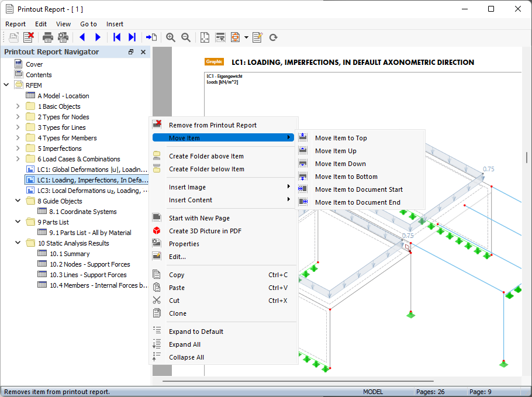This screenshot has height=397, width=532.
Task: Open the edit report notes icon
Action: [x=257, y=37]
